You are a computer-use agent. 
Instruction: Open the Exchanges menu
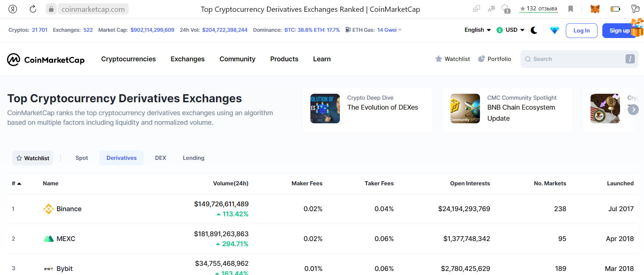point(188,59)
